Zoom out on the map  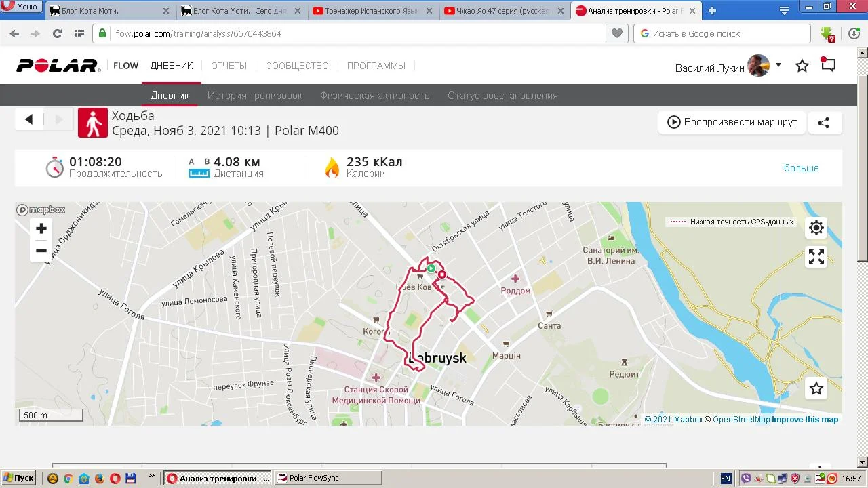(x=41, y=251)
